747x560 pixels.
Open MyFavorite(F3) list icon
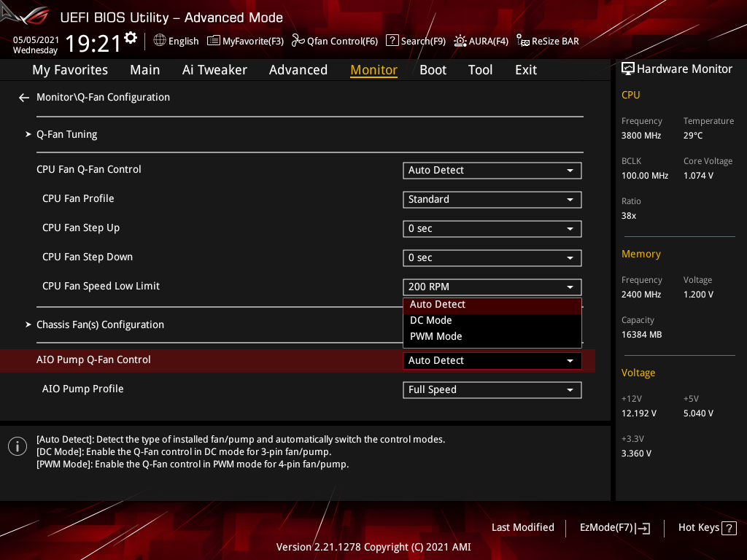214,41
